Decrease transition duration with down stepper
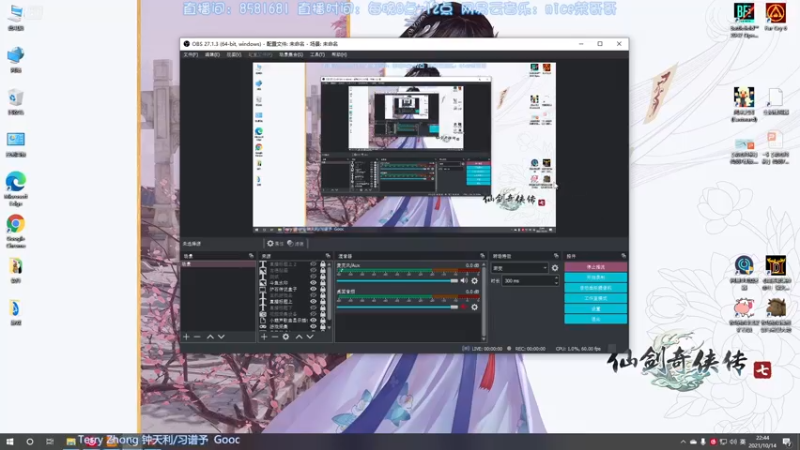This screenshot has height=450, width=800. point(556,283)
